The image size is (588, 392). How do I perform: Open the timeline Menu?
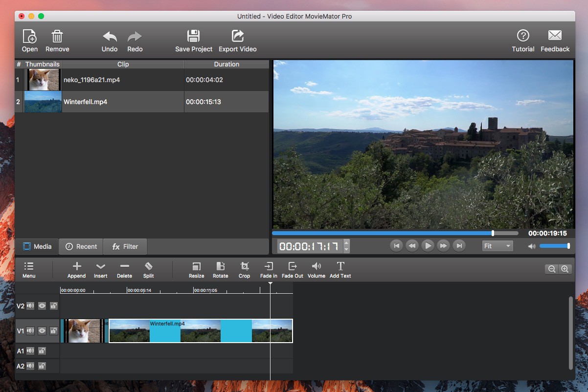(29, 269)
